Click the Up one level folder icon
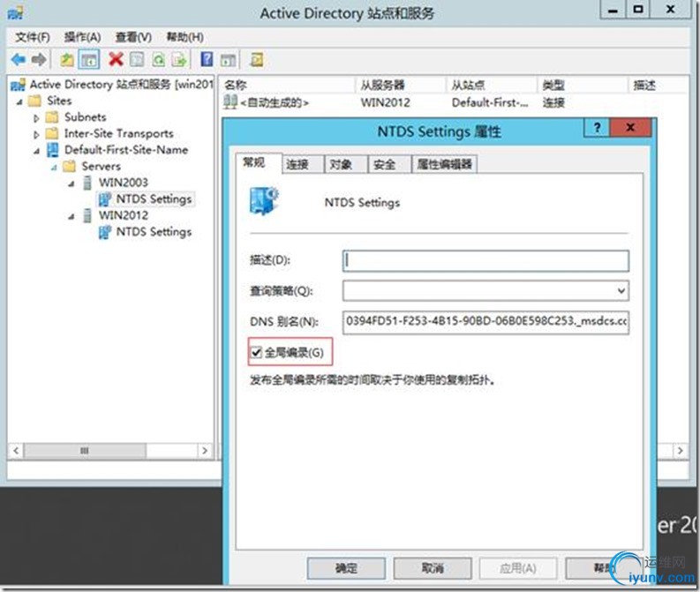700x592 pixels. point(67,59)
